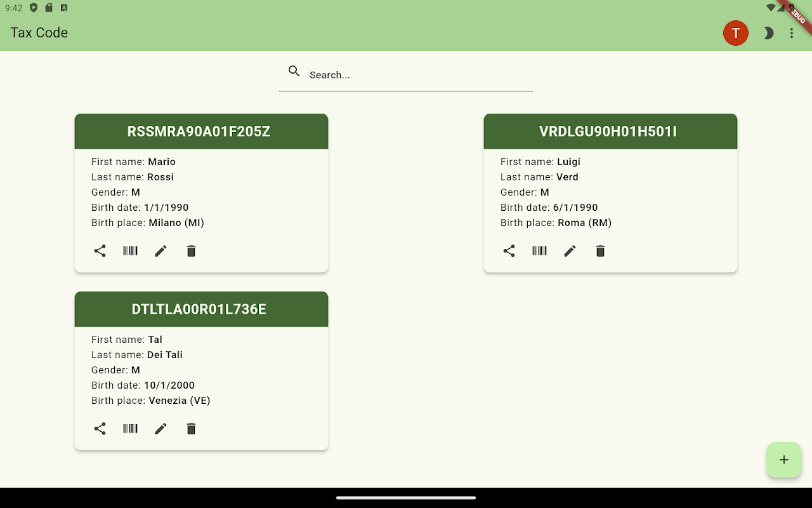Screen dimensions: 812x508
Task: Share Tal Dei Tali's tax code
Action: 100,429
